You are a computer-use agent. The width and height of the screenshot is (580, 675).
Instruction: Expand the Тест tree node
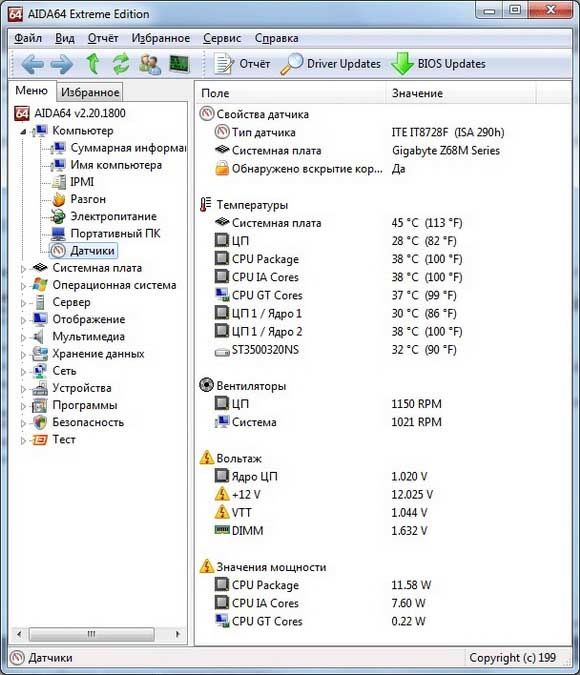tap(23, 440)
